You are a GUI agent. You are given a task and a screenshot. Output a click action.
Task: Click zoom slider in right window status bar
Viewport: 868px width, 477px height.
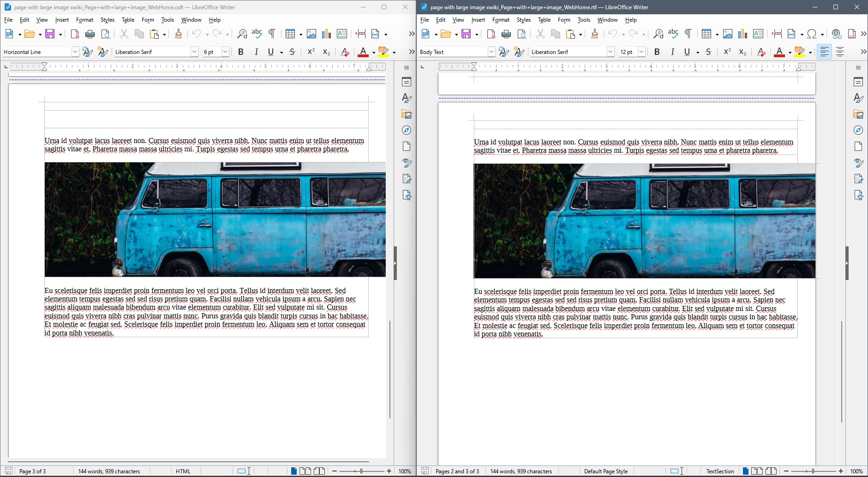(x=813, y=471)
